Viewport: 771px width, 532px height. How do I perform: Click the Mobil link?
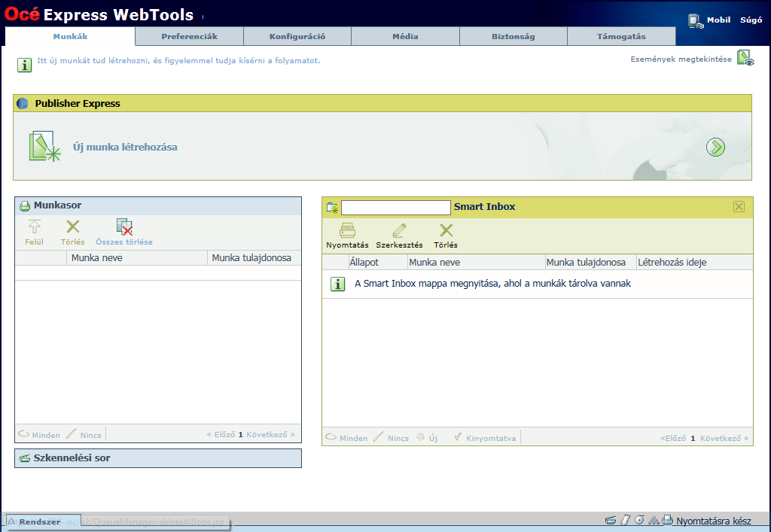(719, 20)
